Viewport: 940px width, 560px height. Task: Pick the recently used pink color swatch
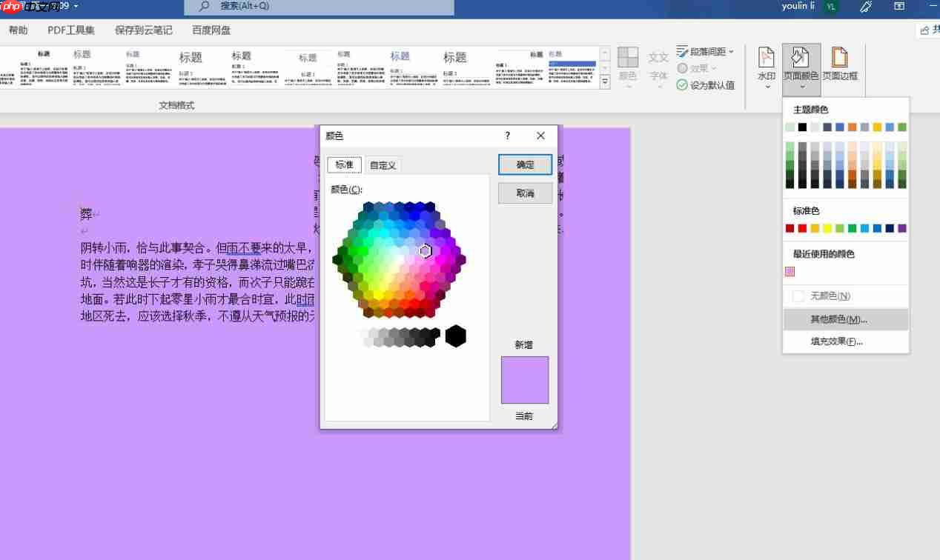pyautogui.click(x=790, y=272)
